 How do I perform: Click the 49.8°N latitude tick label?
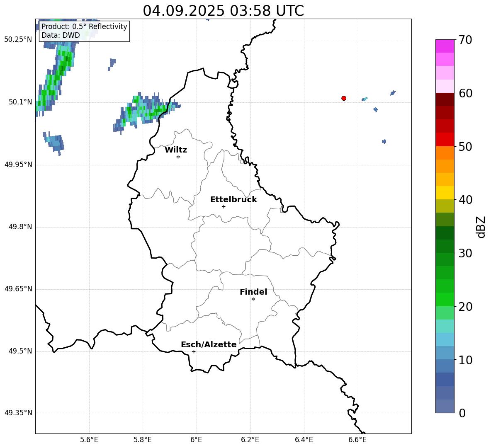[20, 227]
